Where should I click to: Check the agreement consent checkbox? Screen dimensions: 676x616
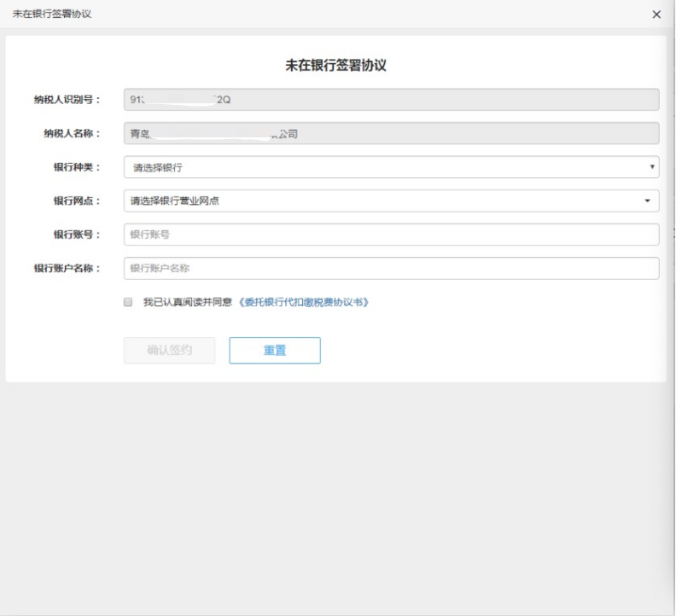128,302
